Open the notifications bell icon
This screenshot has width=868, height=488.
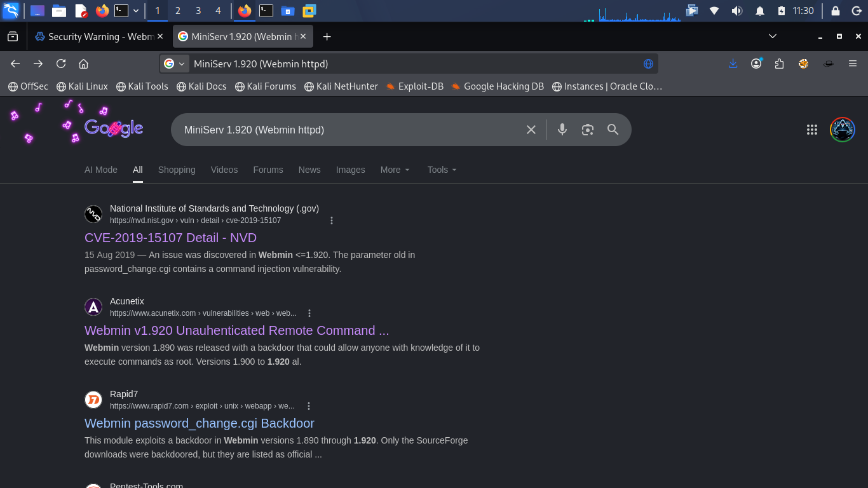click(759, 11)
